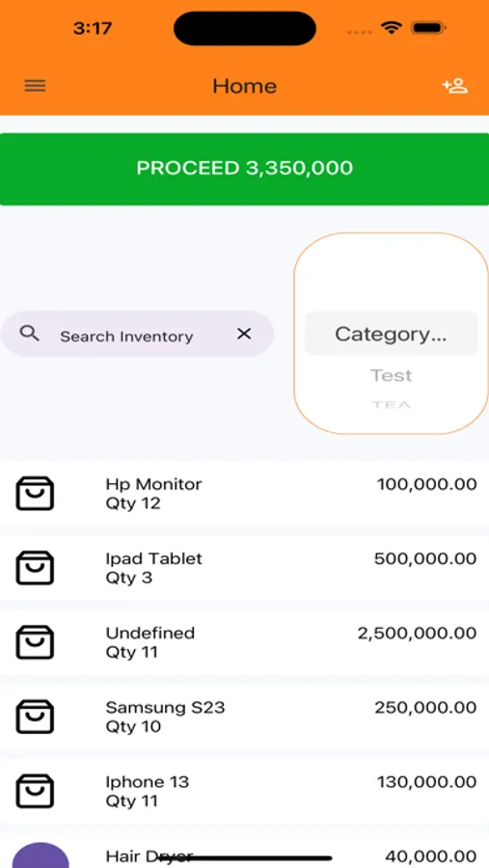Tap the price 40,000.00
The width and height of the screenshot is (489, 868).
pyautogui.click(x=431, y=856)
